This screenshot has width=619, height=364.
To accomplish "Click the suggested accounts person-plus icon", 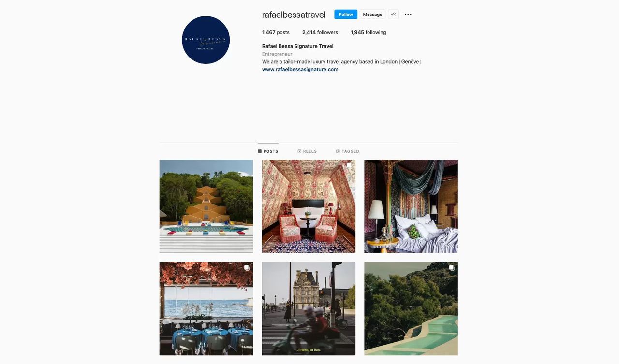I will tap(394, 15).
